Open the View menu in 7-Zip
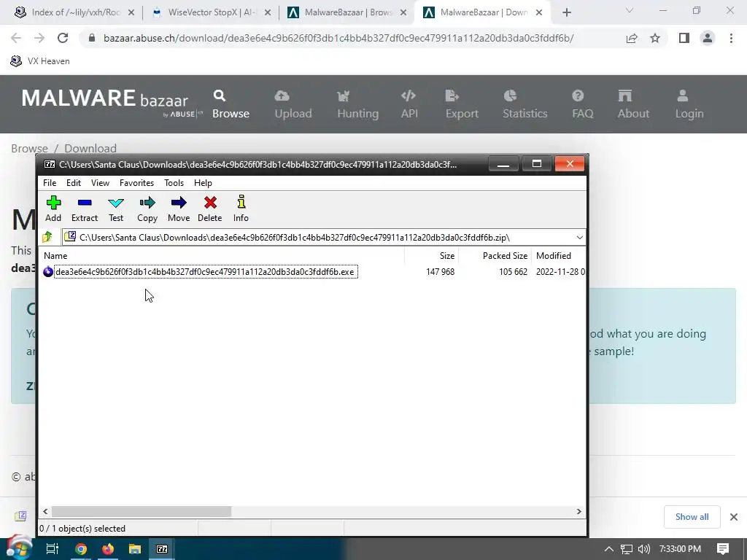The width and height of the screenshot is (747, 560). [x=100, y=183]
